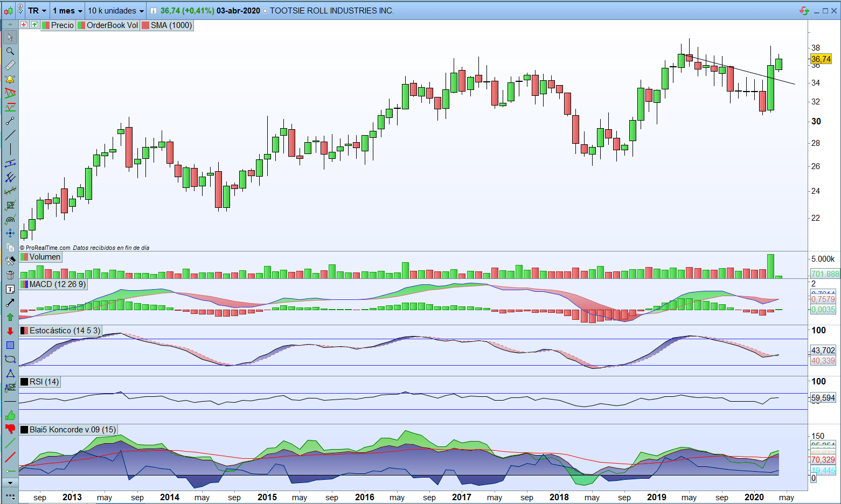Add a red thumbs down marker
This screenshot has width=841, height=504.
[x=10, y=429]
